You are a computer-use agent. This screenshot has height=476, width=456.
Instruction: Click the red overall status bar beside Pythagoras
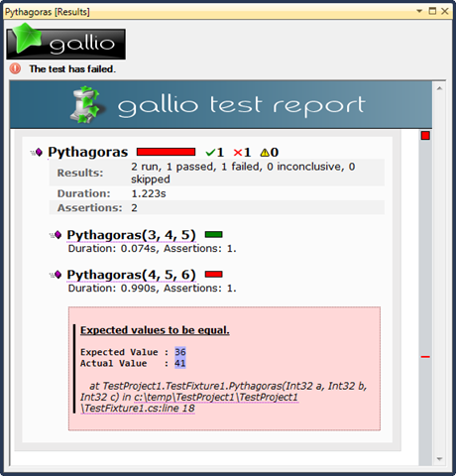(x=166, y=152)
